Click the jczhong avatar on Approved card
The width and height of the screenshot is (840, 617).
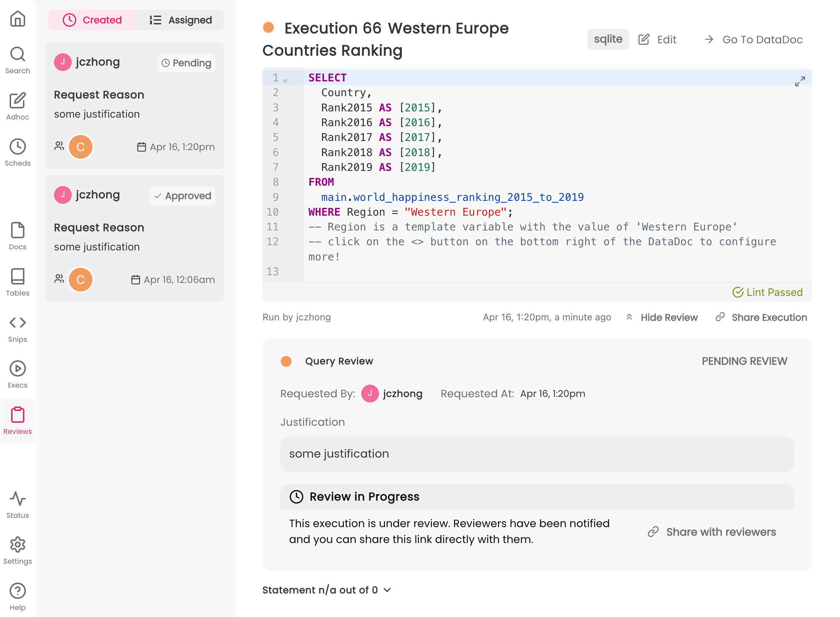point(63,195)
